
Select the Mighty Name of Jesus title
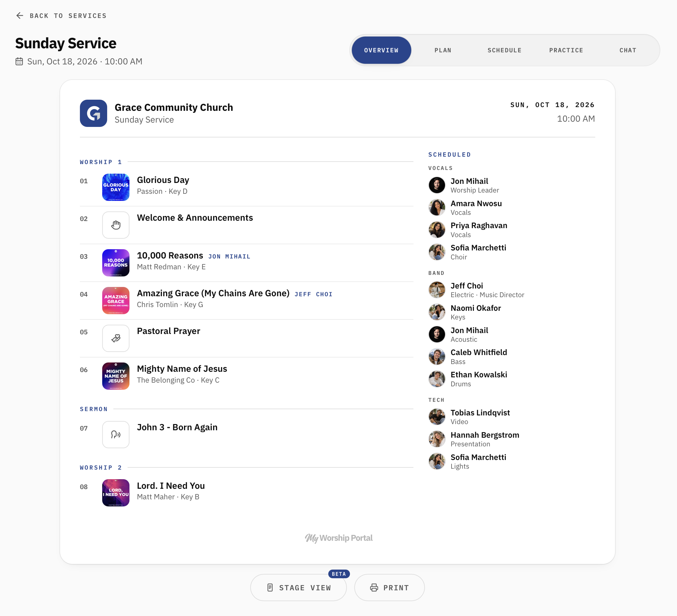[x=182, y=369]
